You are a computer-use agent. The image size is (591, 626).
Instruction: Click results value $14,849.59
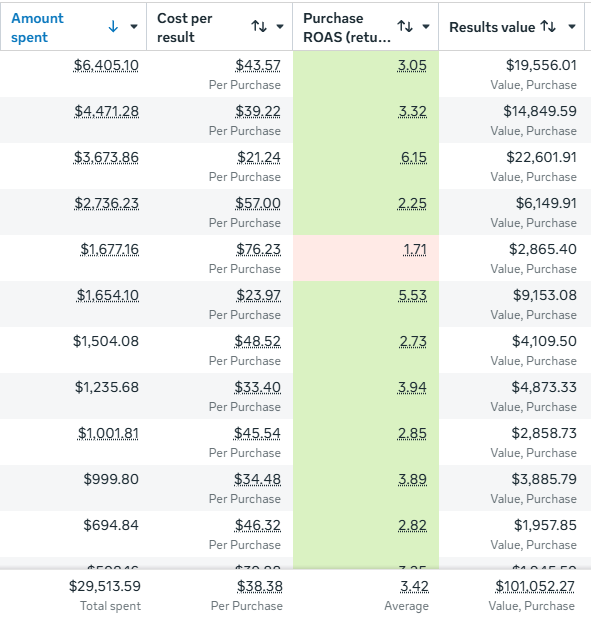coord(540,111)
